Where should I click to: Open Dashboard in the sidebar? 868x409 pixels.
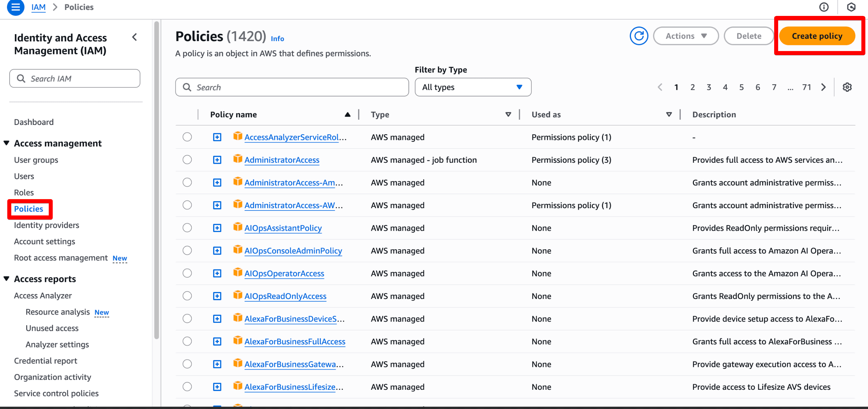[x=34, y=122]
